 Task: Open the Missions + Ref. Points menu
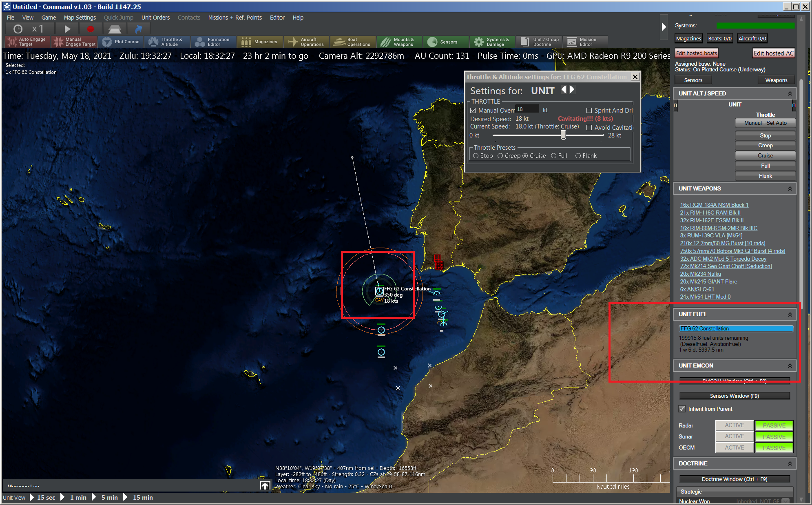pos(235,18)
